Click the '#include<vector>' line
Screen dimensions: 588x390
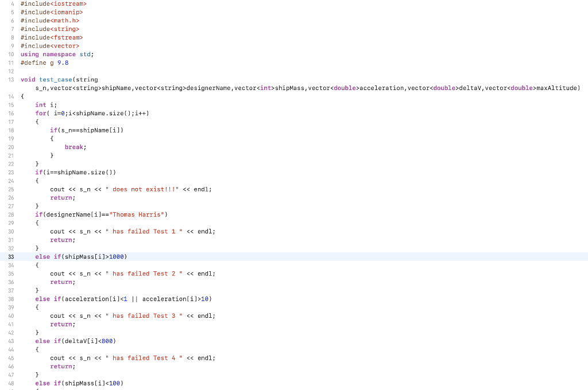(x=50, y=46)
